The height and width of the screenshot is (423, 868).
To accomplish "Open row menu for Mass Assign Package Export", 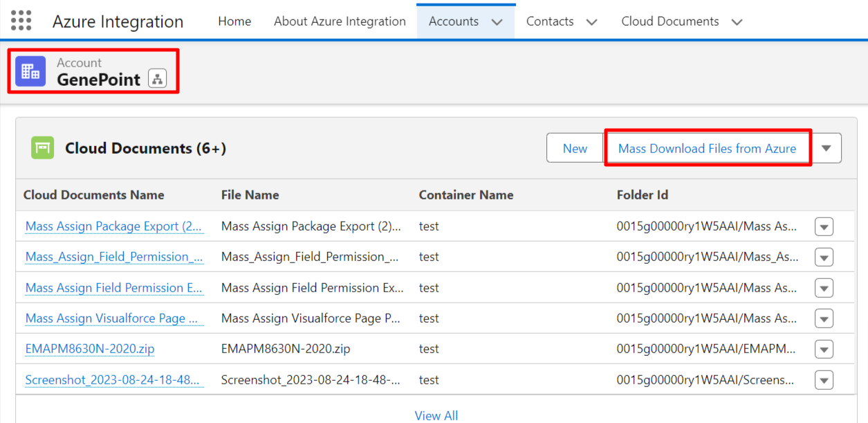I will pos(824,226).
